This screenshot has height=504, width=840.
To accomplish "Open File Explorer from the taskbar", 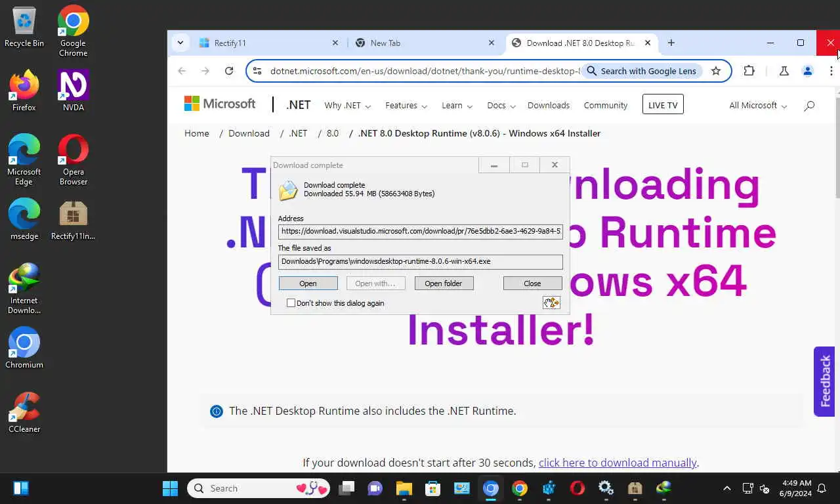I will pyautogui.click(x=404, y=488).
